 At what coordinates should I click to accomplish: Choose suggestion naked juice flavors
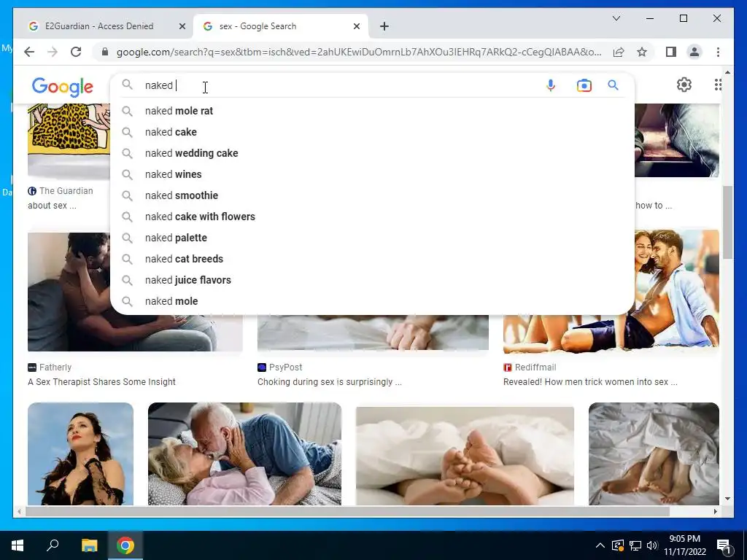[x=371, y=280]
